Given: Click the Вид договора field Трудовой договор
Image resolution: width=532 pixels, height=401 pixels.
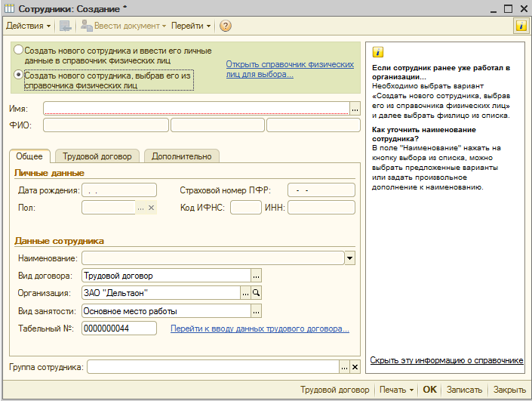Looking at the screenshot, I should (166, 276).
